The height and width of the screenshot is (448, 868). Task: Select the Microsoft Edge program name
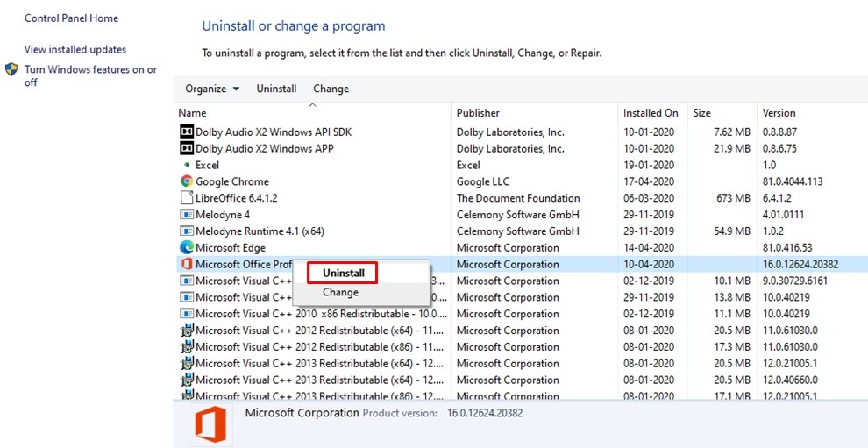[x=231, y=247]
